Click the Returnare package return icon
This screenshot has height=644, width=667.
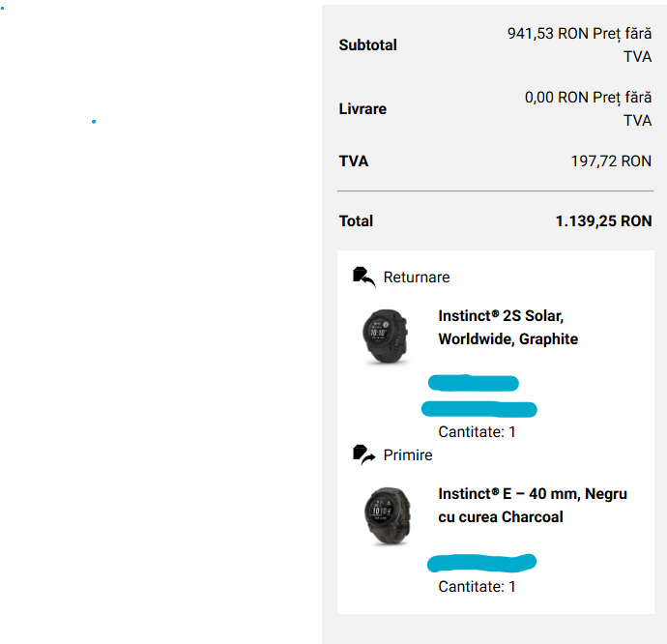click(x=364, y=278)
